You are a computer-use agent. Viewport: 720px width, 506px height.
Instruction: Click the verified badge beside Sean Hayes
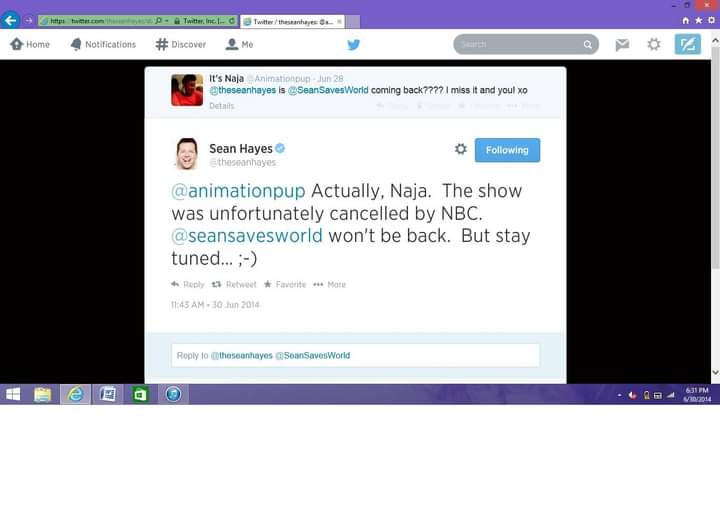pyautogui.click(x=280, y=148)
